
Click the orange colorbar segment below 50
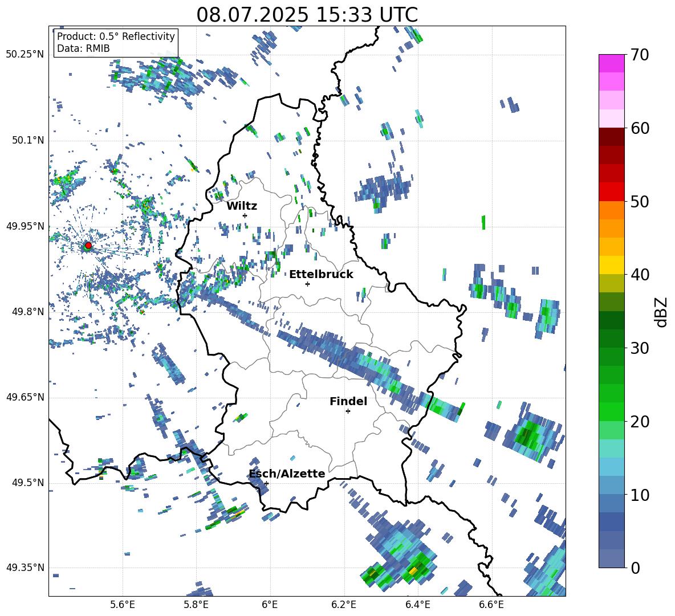(611, 210)
